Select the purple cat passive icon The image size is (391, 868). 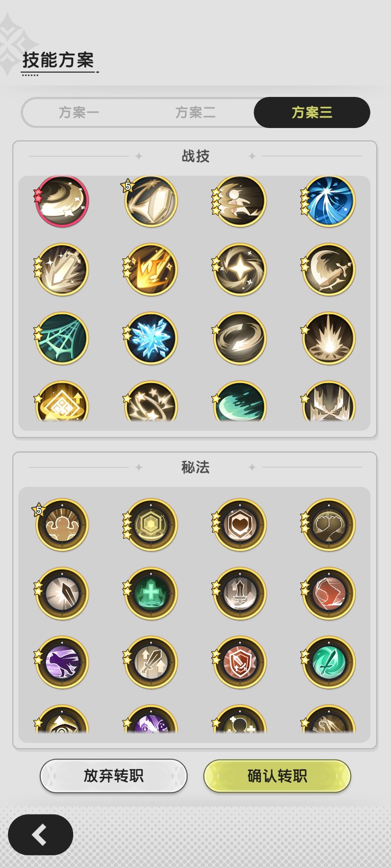point(62,662)
